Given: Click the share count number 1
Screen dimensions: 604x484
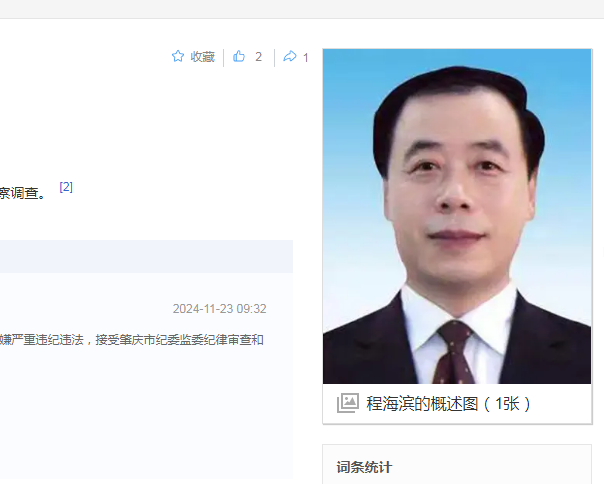Looking at the screenshot, I should 306,58.
